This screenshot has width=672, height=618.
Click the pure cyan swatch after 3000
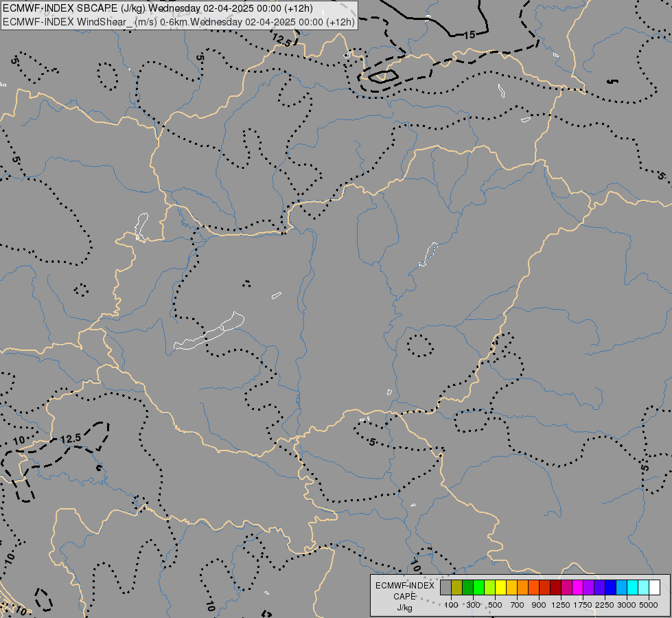point(633,588)
